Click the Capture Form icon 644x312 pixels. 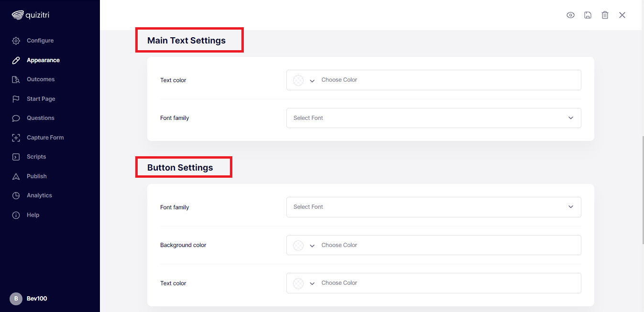16,138
